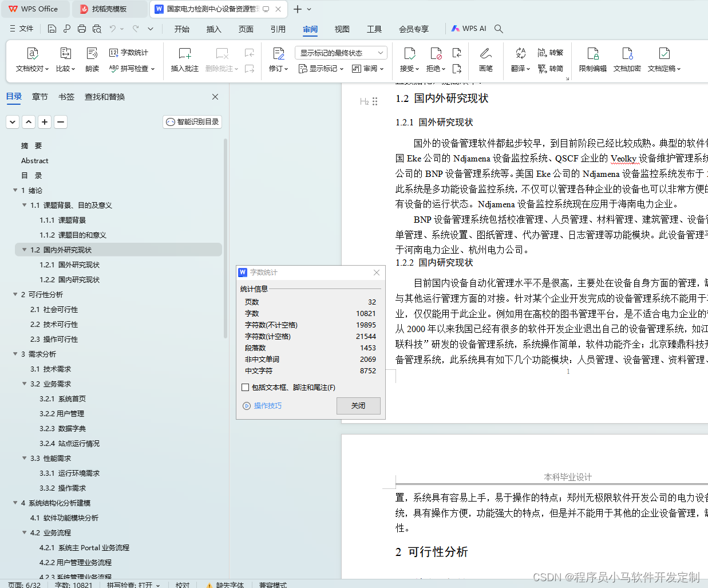Toggle include text boxes, footnotes checkbox

[x=245, y=388]
